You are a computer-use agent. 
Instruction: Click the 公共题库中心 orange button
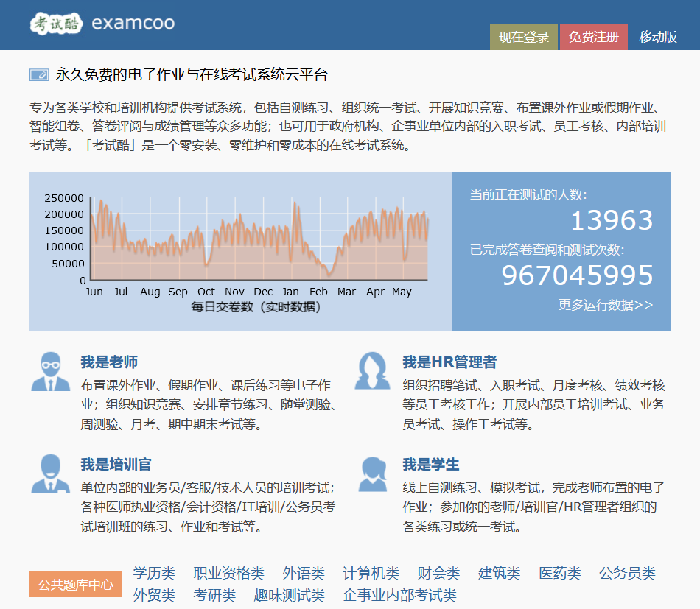[x=76, y=585]
